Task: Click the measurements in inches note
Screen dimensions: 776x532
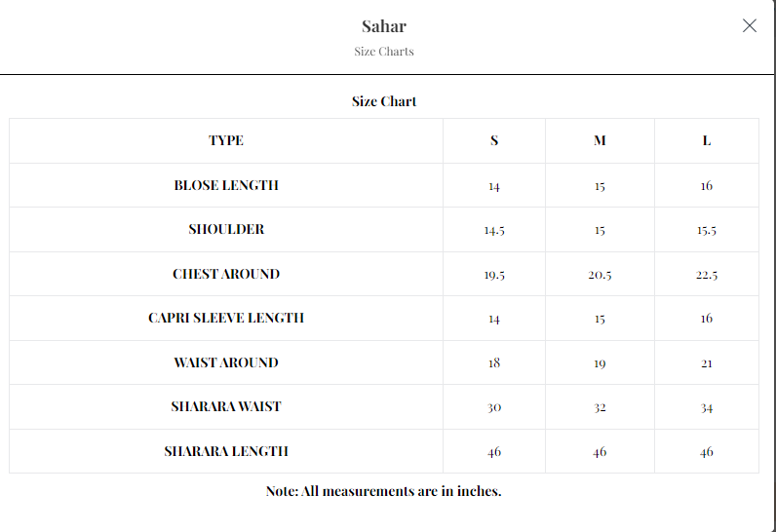Action: pyautogui.click(x=383, y=491)
